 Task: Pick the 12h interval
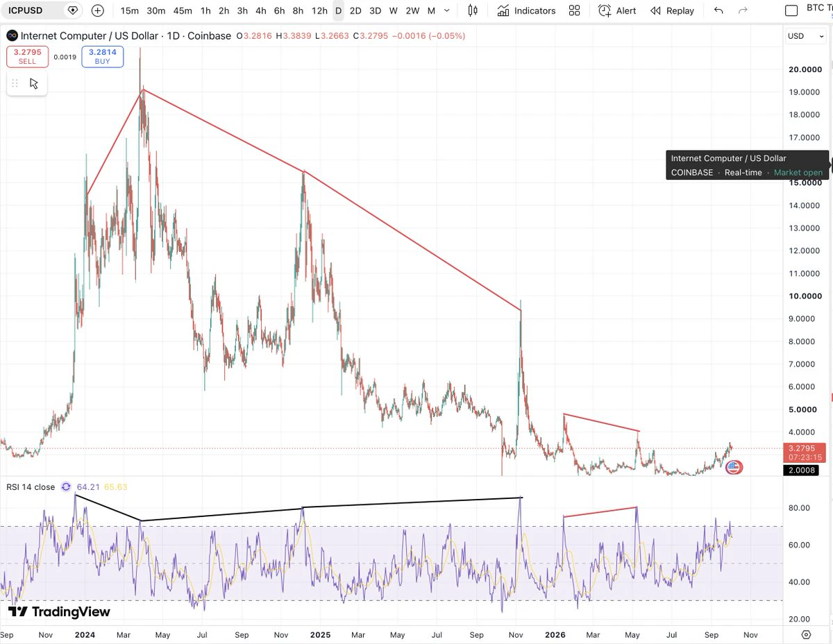319,10
